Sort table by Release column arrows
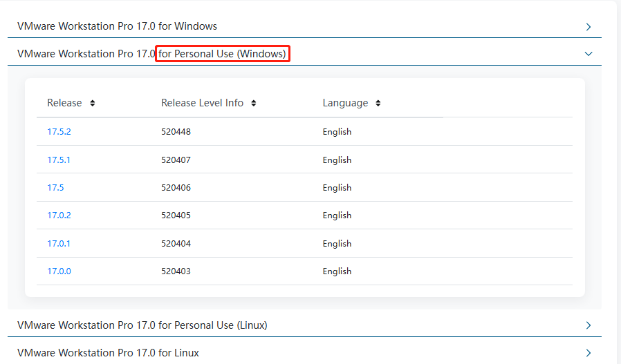The height and width of the screenshot is (364, 621). pos(92,104)
